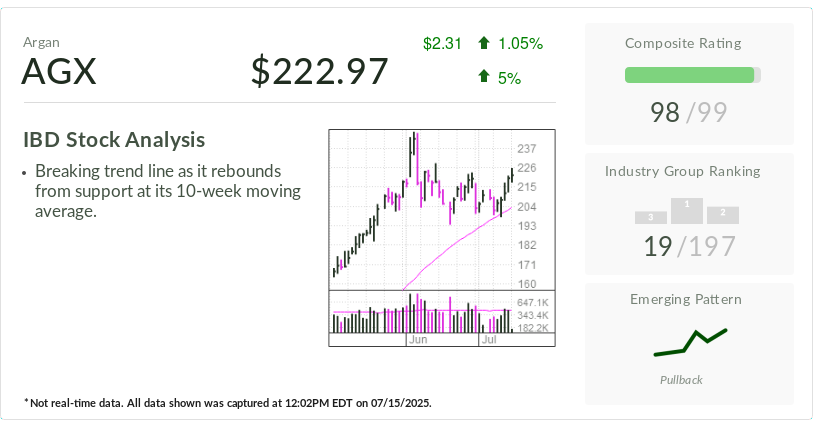Click the Jun label on chart axis

tap(417, 340)
